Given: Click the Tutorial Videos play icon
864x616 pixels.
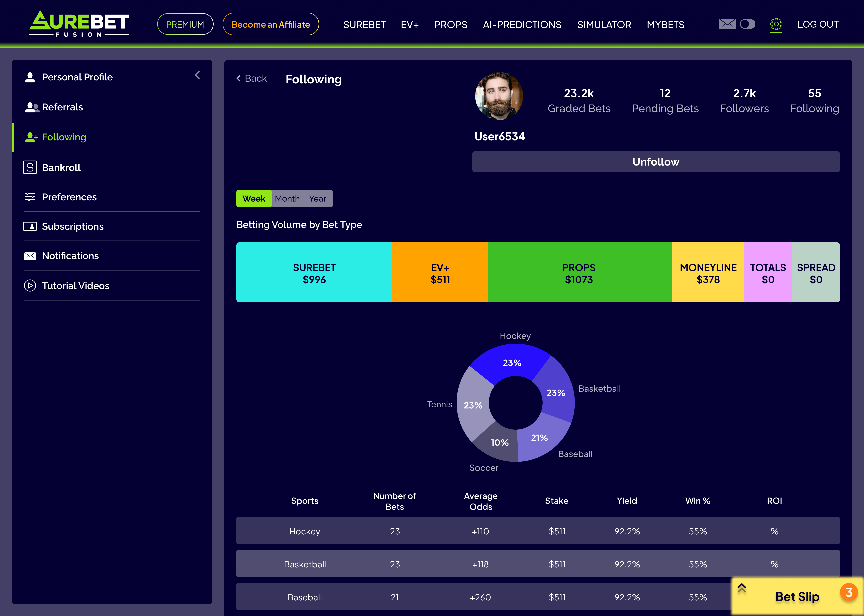Looking at the screenshot, I should [30, 286].
